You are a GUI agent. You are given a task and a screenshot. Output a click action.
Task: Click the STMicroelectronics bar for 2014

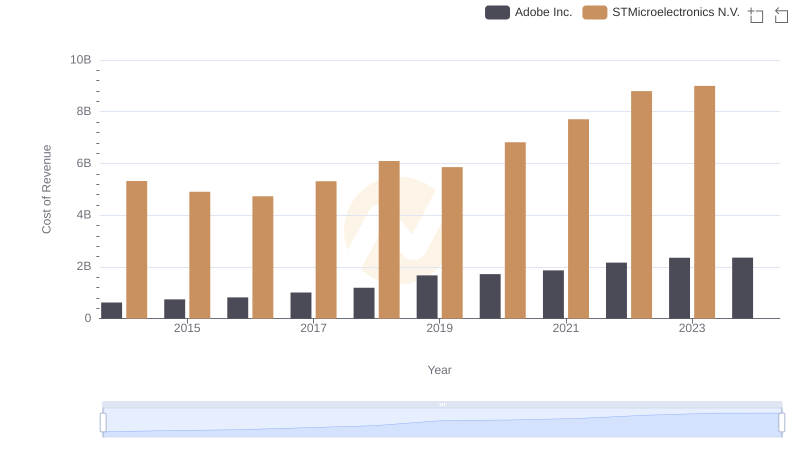[x=137, y=250]
